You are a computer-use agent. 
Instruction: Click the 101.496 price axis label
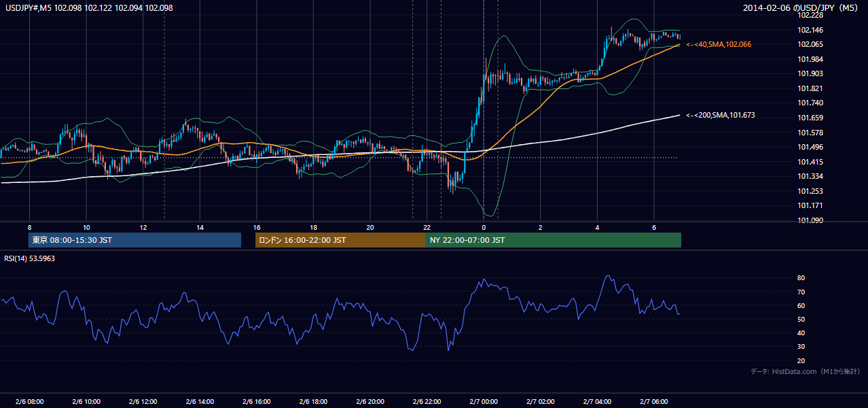[810, 148]
